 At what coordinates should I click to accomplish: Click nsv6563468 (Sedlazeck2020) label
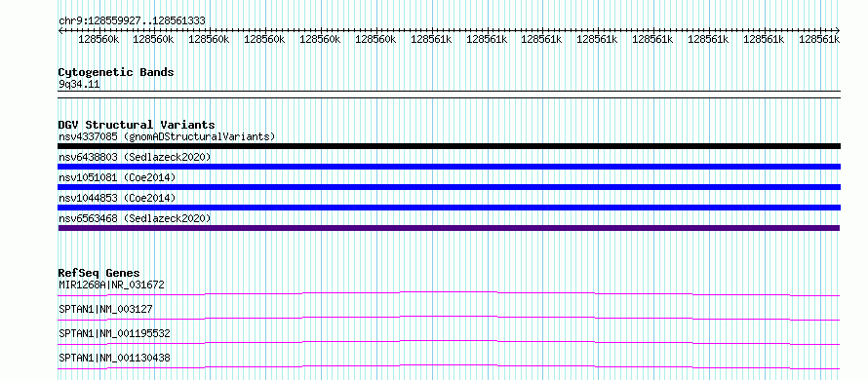135,218
